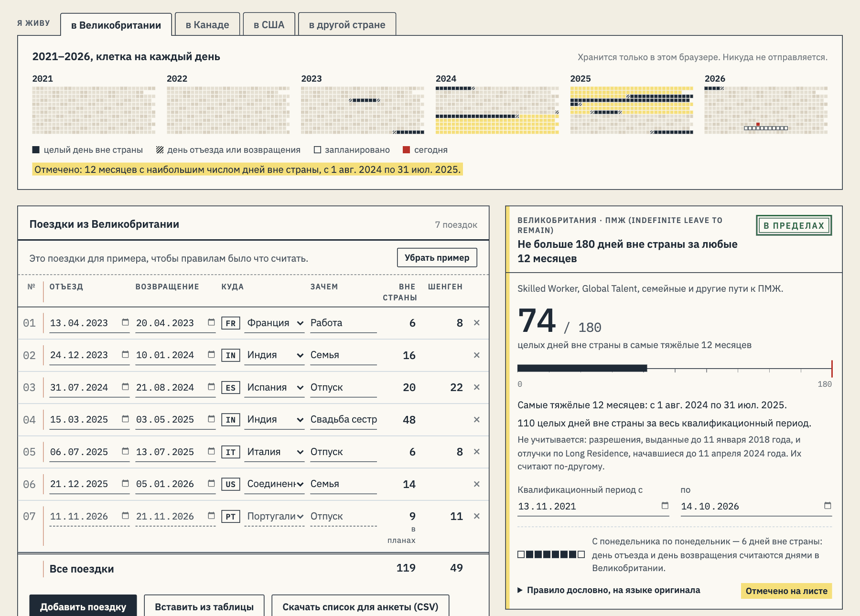
Task: Open calendar picker for departure 15.03.2025
Action: point(125,419)
